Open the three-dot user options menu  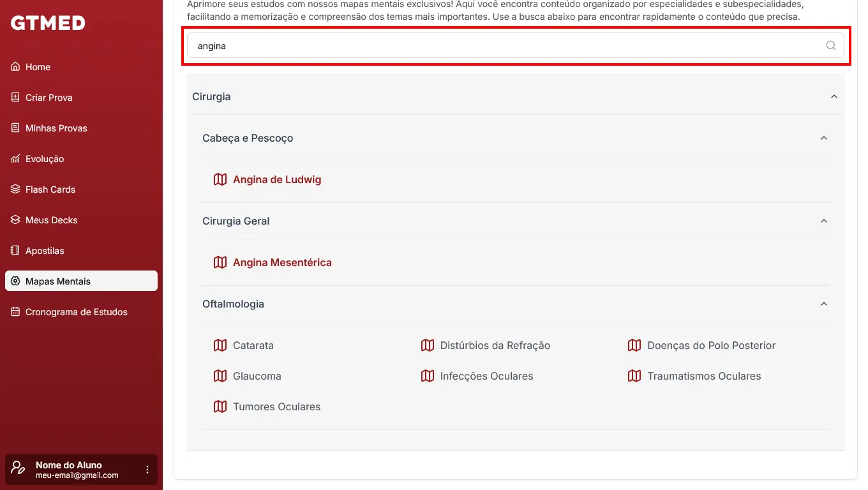click(147, 470)
